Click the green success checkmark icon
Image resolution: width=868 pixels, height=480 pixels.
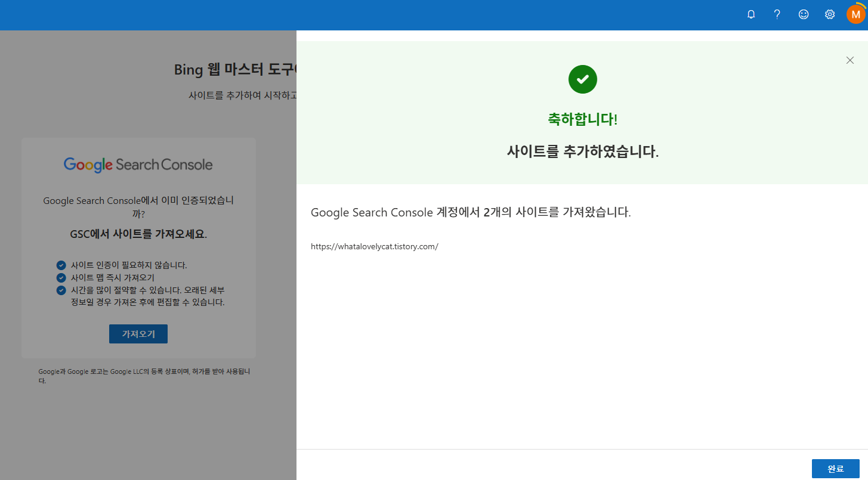583,79
